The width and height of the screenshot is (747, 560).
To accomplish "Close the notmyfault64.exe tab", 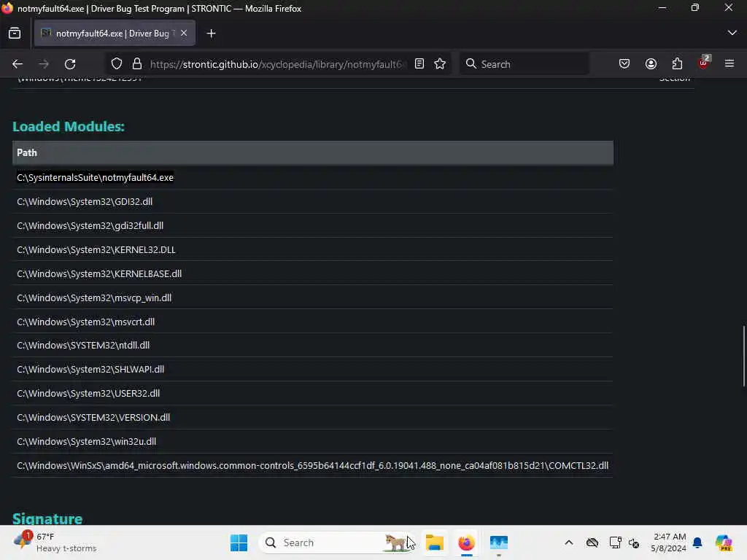I will tap(184, 34).
